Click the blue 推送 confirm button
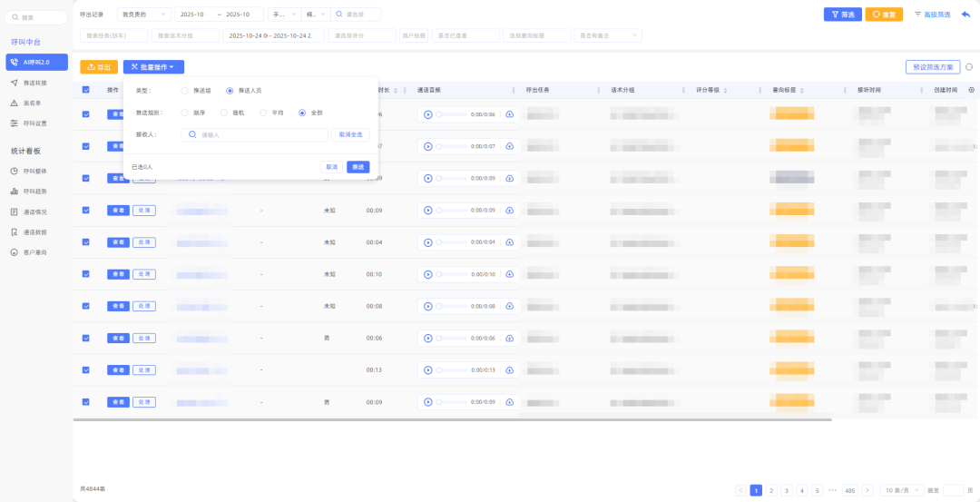 coord(358,167)
